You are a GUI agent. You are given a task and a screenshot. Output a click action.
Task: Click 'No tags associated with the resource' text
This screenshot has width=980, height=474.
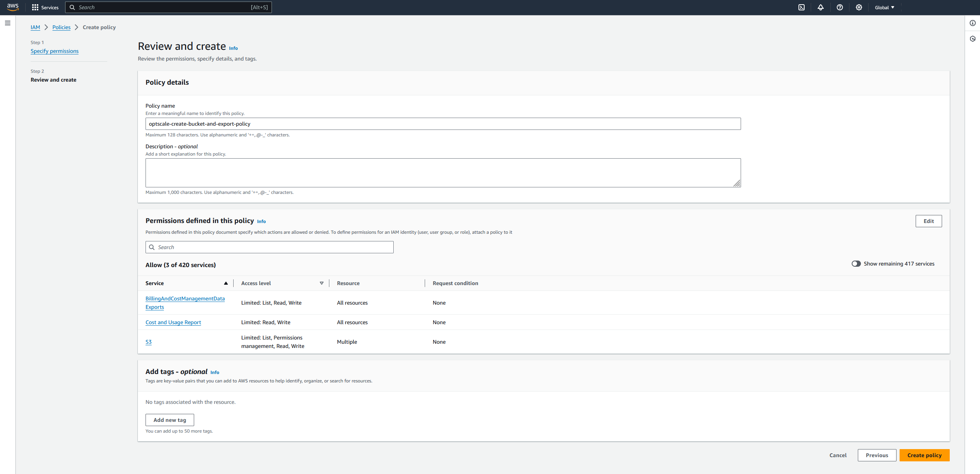[x=190, y=402]
